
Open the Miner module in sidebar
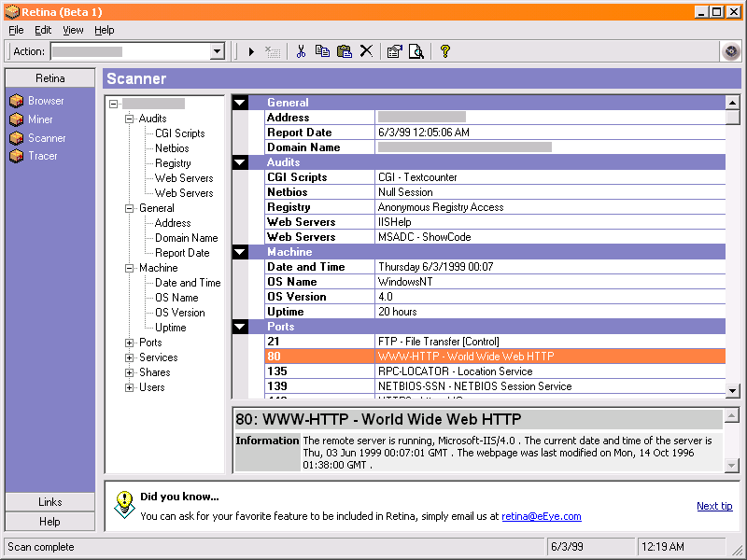pos(40,119)
